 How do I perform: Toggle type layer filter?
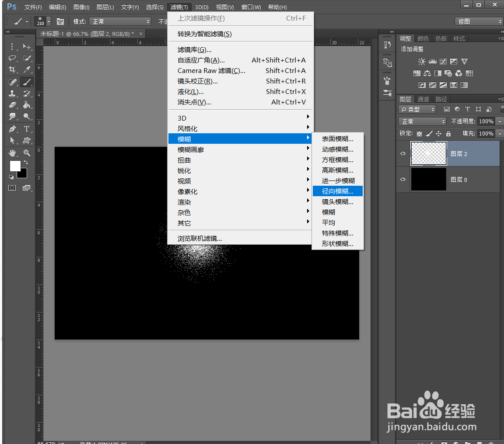point(468,109)
